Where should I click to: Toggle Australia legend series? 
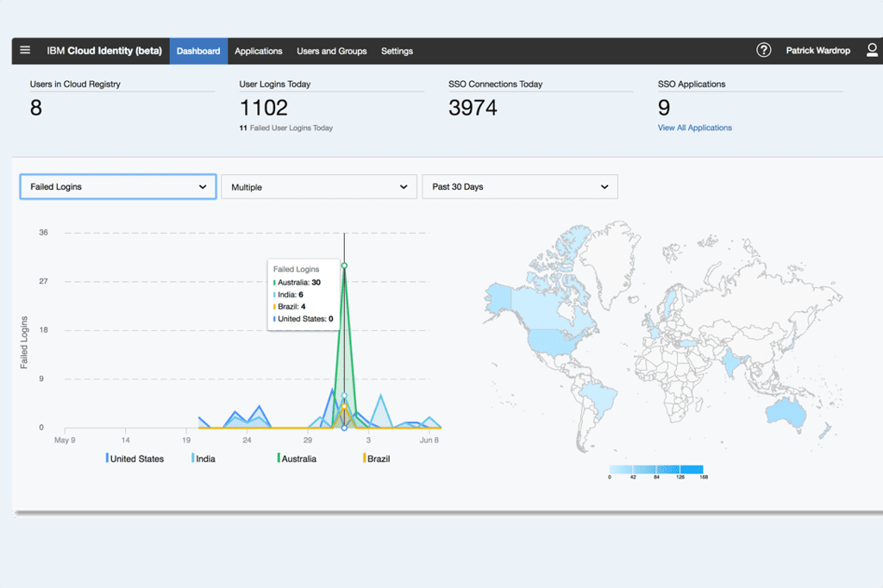click(x=297, y=459)
